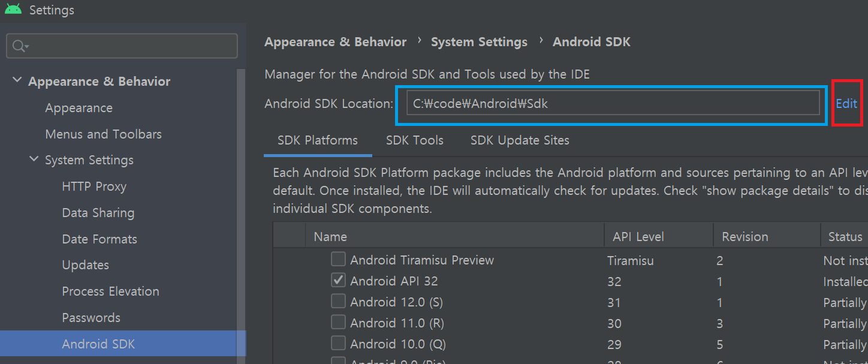The height and width of the screenshot is (364, 868).
Task: Open Passwords settings
Action: click(x=91, y=318)
